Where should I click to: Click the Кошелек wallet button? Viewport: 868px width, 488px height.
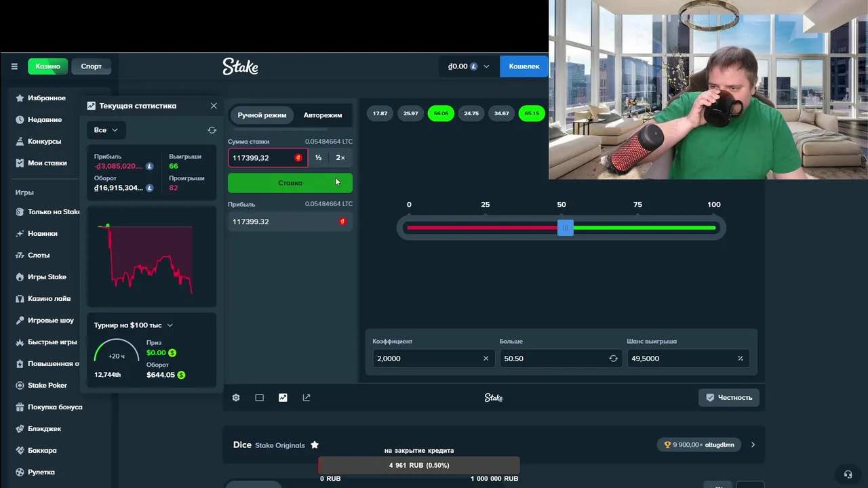click(524, 66)
